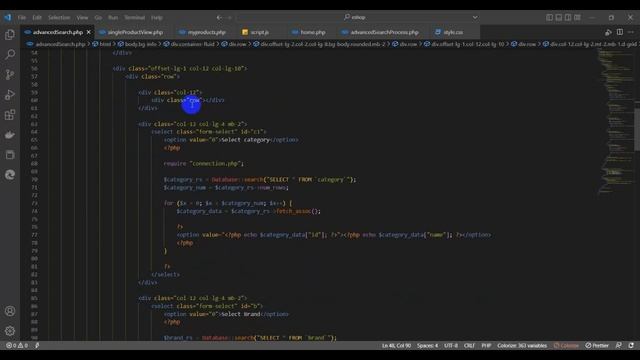Click the require "connection.php" line
This screenshot has width=640, height=360.
click(204, 164)
